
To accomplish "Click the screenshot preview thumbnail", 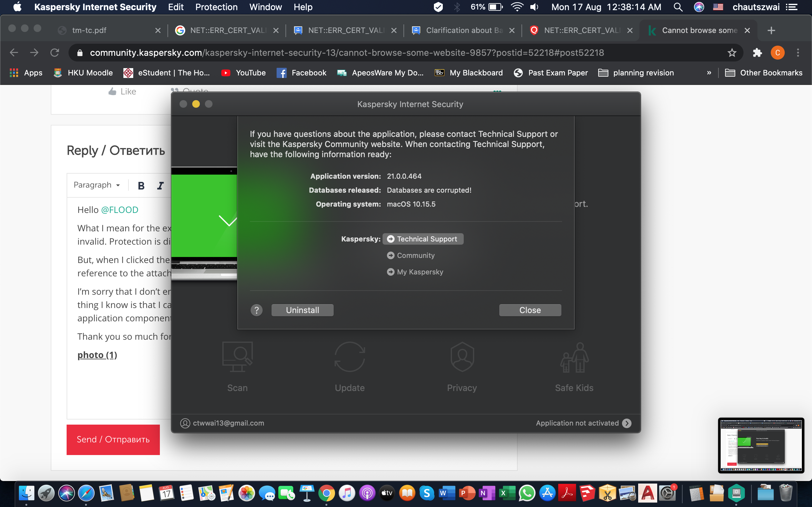I will point(761,445).
